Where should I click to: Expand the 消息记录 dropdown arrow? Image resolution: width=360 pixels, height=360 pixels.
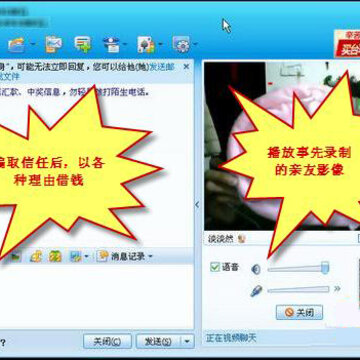pos(150,256)
